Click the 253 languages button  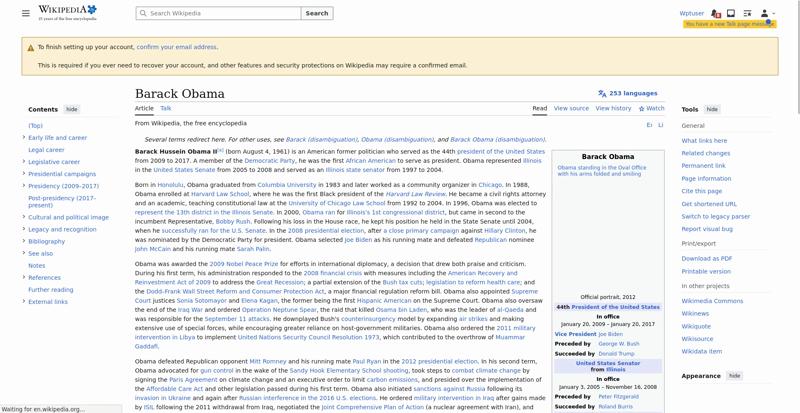click(x=628, y=93)
